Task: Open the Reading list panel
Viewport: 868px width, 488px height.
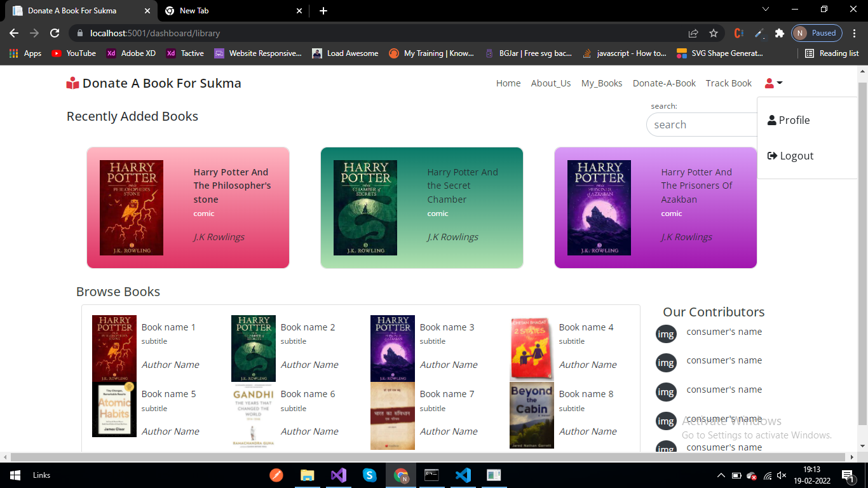Action: [832, 53]
